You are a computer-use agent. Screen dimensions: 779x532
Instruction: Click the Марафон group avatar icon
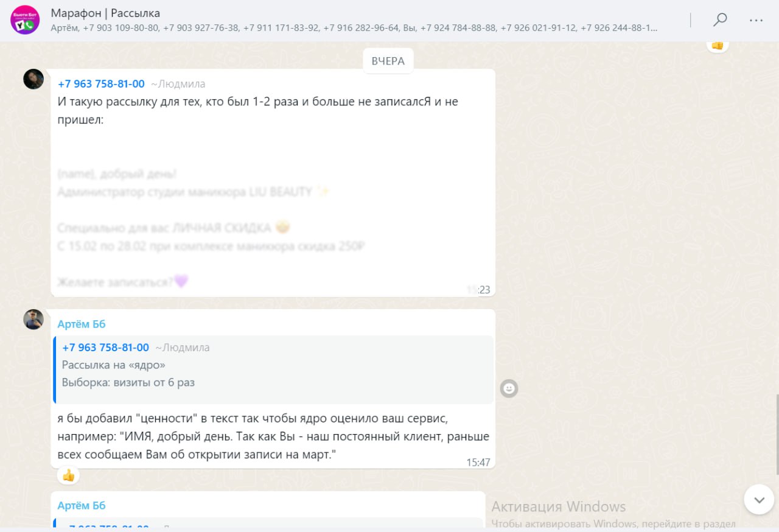pyautogui.click(x=25, y=19)
